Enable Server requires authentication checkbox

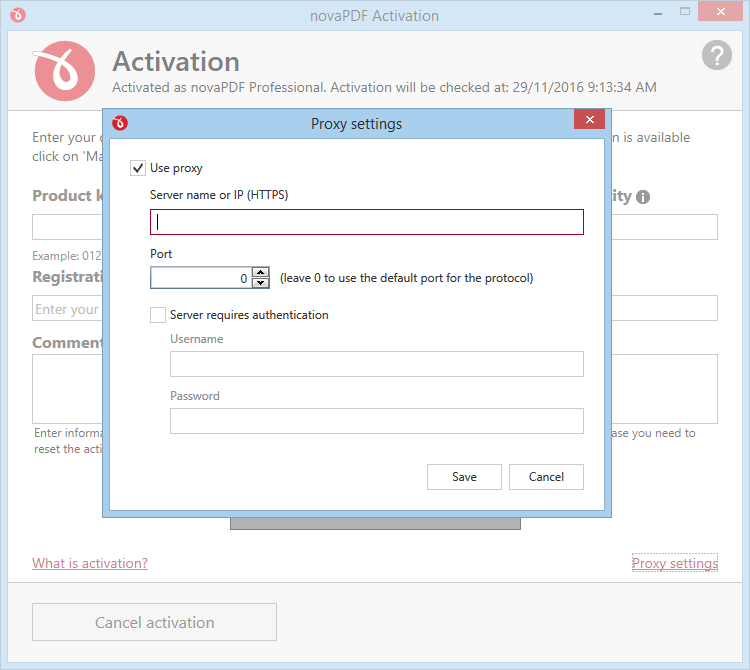pos(158,315)
